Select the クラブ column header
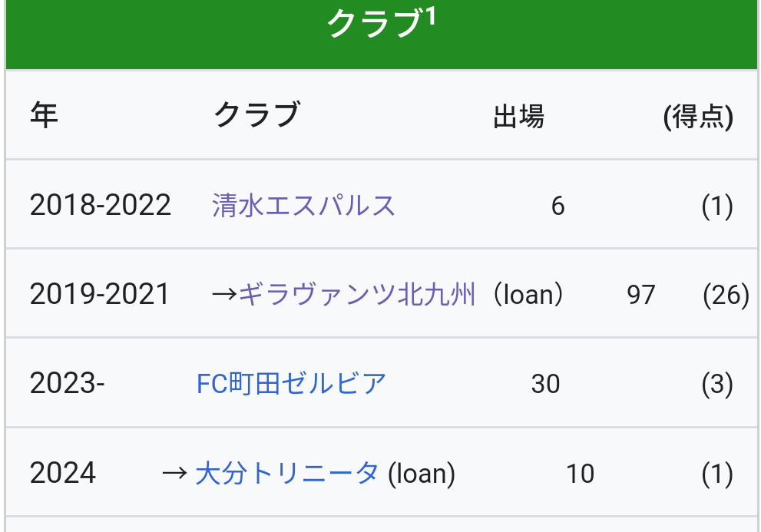The image size is (761, 532). 256,115
